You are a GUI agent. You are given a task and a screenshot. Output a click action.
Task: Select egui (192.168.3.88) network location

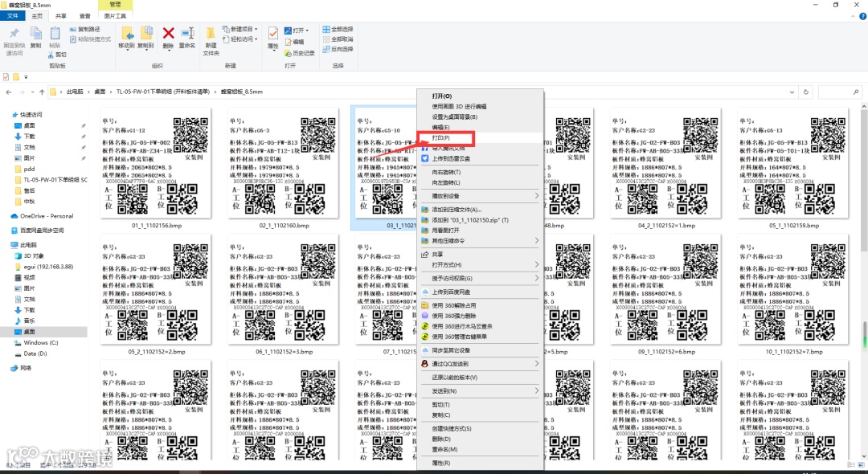coord(48,267)
